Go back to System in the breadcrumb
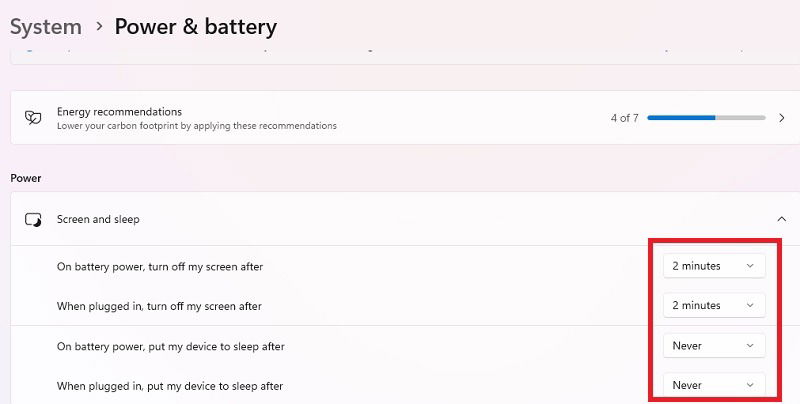The width and height of the screenshot is (800, 404). pos(46,27)
